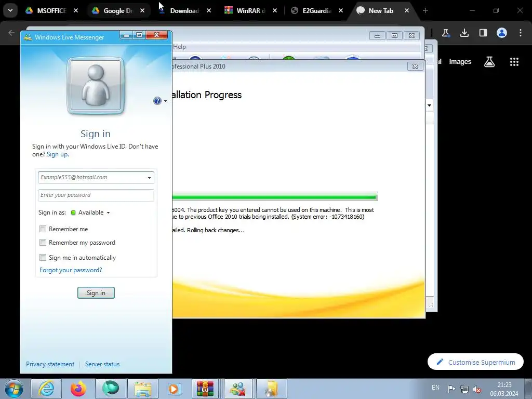Viewport: 532px width, 399px height.
Task: Switch to the MSOFFICE tab
Action: click(x=51, y=10)
